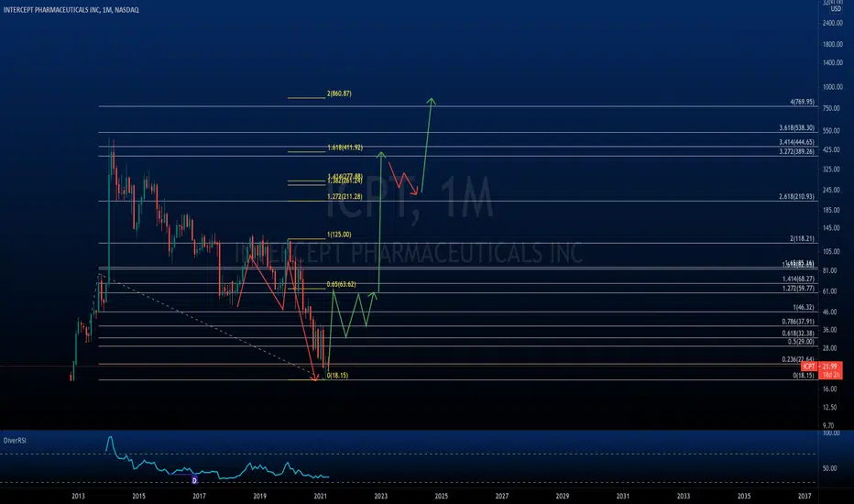
Task: Click the 3.414(444.65) Fibonacci level label
Action: pos(797,142)
